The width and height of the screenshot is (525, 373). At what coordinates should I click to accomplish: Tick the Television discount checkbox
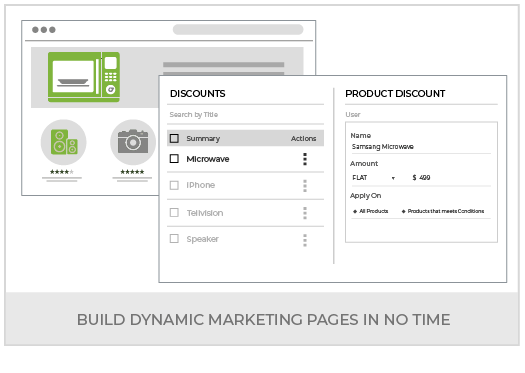pyautogui.click(x=174, y=212)
